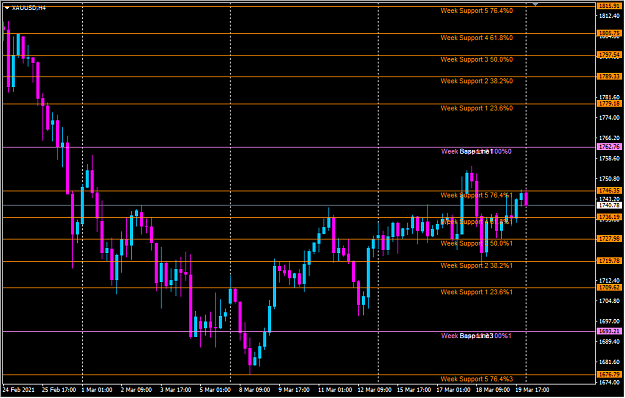Select the "Week Support 5 76.4%0" label
This screenshot has height=398, width=625.
tap(477, 11)
